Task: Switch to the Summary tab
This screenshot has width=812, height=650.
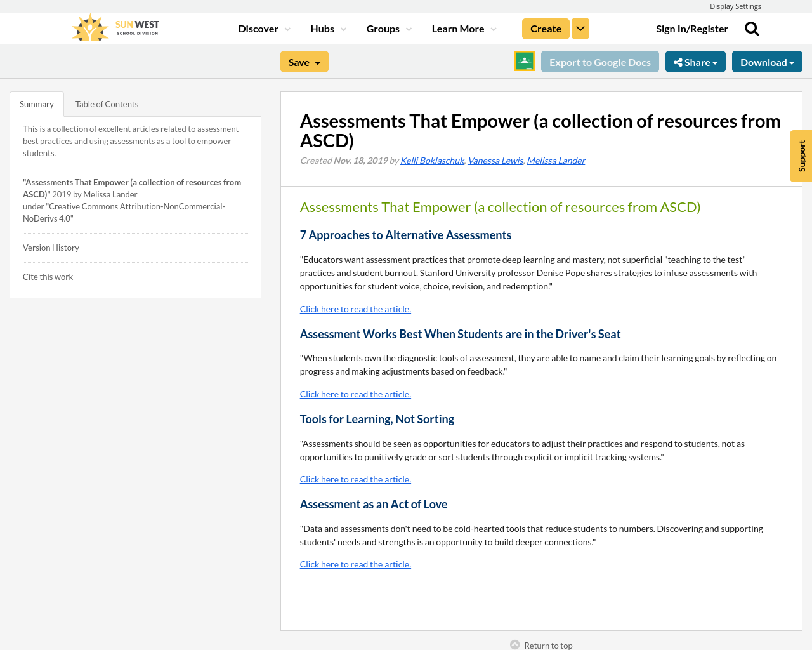Action: click(36, 103)
